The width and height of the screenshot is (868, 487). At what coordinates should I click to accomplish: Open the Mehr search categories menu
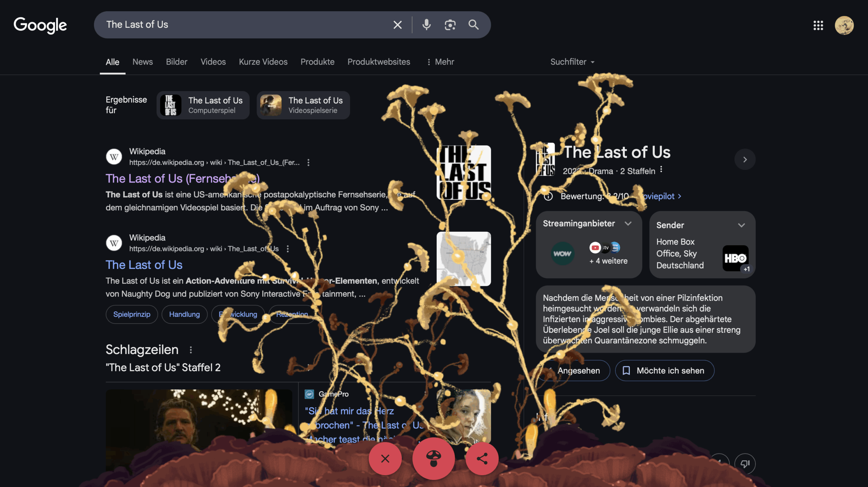[440, 62]
